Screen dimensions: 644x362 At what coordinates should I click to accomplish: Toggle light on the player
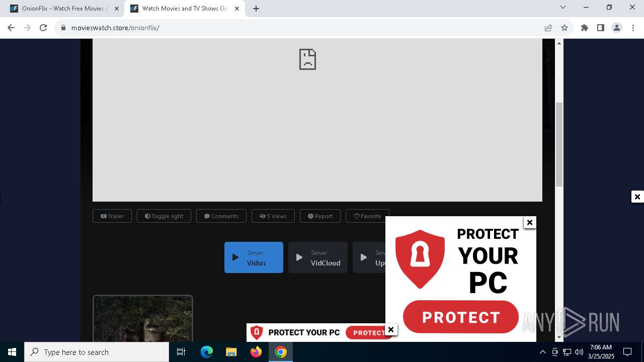click(164, 216)
